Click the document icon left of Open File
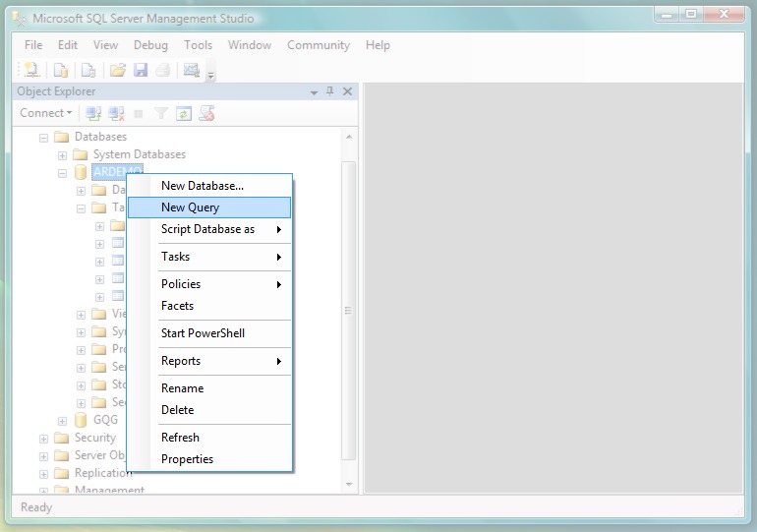Screen dimensions: 757x532 (88, 71)
